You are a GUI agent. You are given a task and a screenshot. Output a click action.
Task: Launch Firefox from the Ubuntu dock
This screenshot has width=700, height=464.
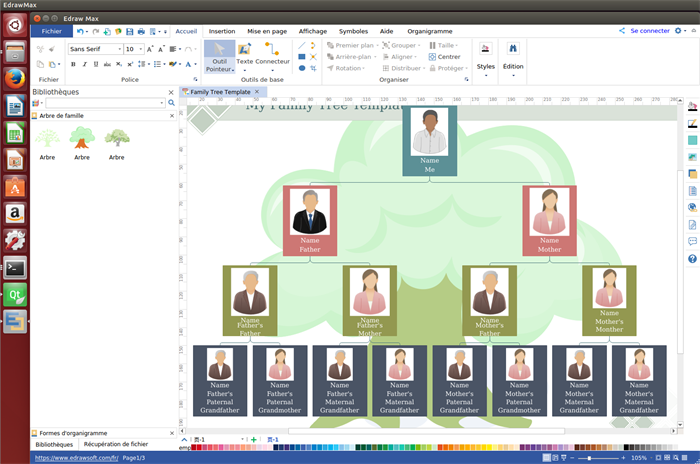pyautogui.click(x=15, y=79)
